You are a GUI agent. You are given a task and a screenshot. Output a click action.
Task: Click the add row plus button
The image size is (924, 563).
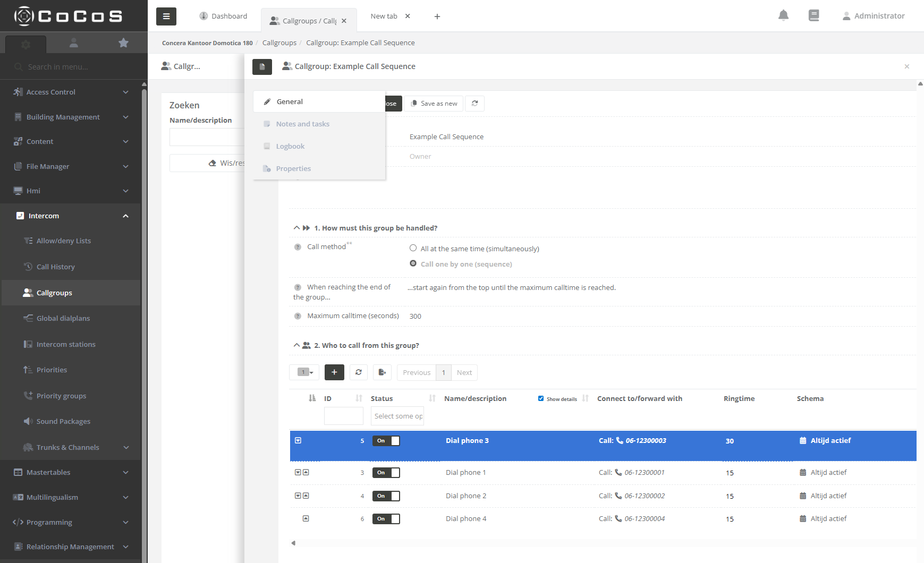click(x=334, y=372)
